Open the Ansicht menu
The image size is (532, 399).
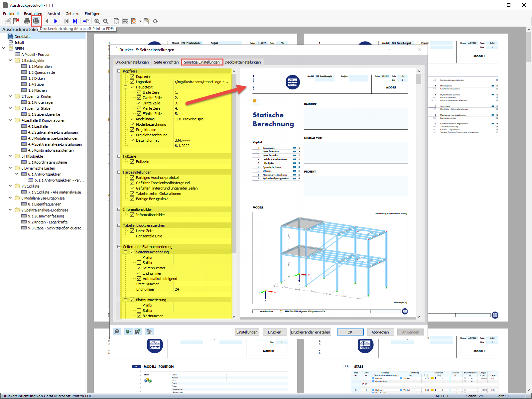pos(54,14)
